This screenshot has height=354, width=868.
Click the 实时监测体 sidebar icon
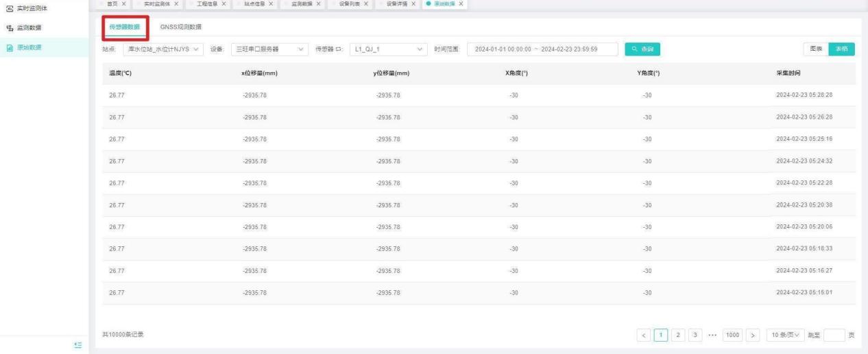9,8
